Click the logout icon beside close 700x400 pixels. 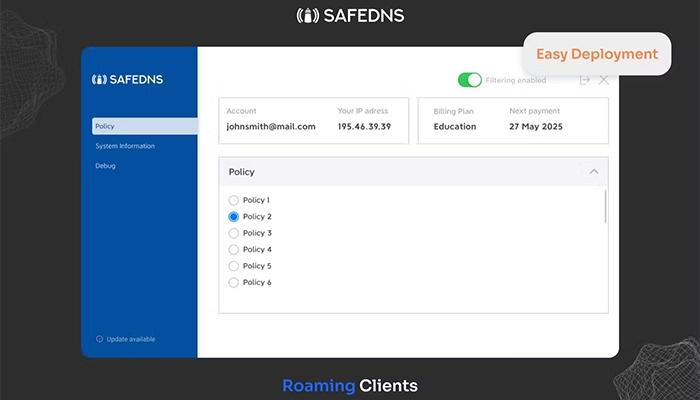[x=584, y=80]
